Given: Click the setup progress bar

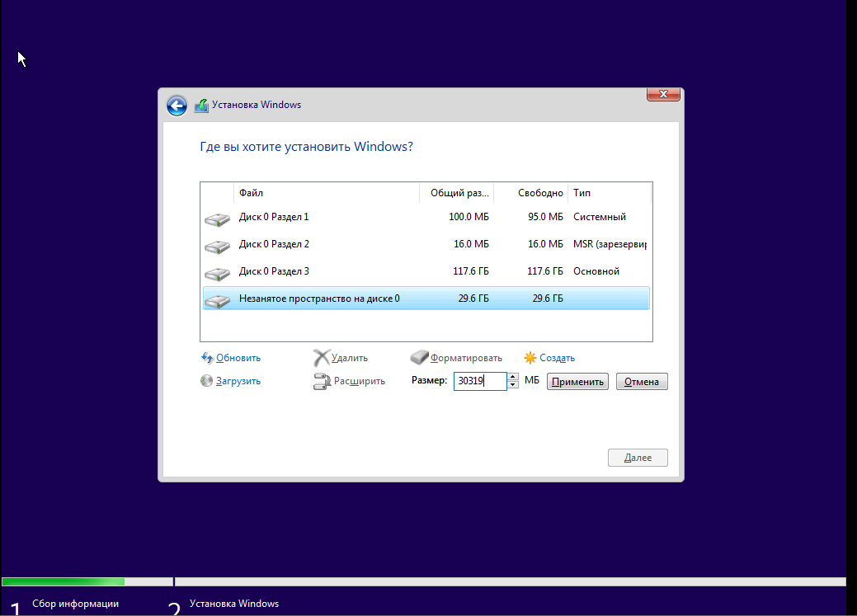Looking at the screenshot, I should click(424, 581).
